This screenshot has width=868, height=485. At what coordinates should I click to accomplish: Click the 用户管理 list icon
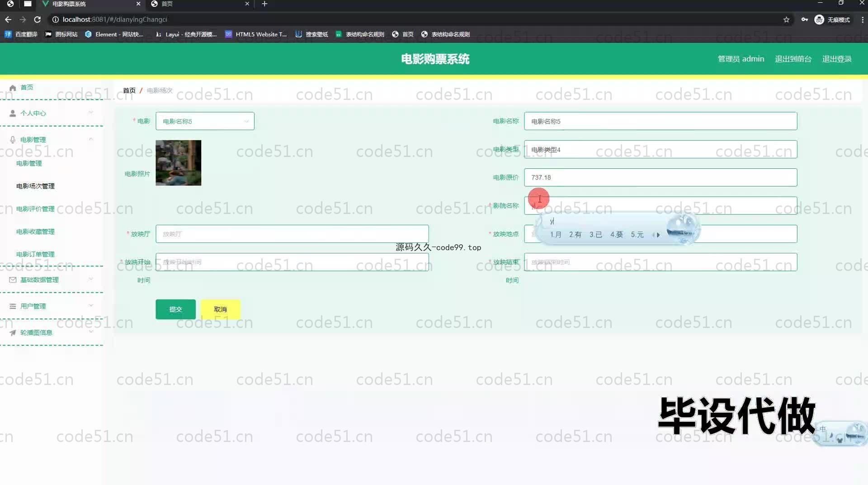click(13, 306)
